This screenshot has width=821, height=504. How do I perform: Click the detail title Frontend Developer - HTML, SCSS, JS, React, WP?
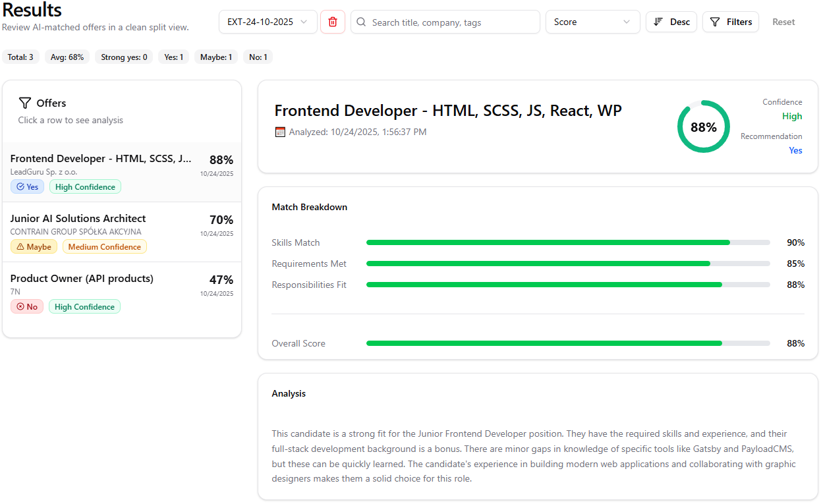tap(448, 111)
